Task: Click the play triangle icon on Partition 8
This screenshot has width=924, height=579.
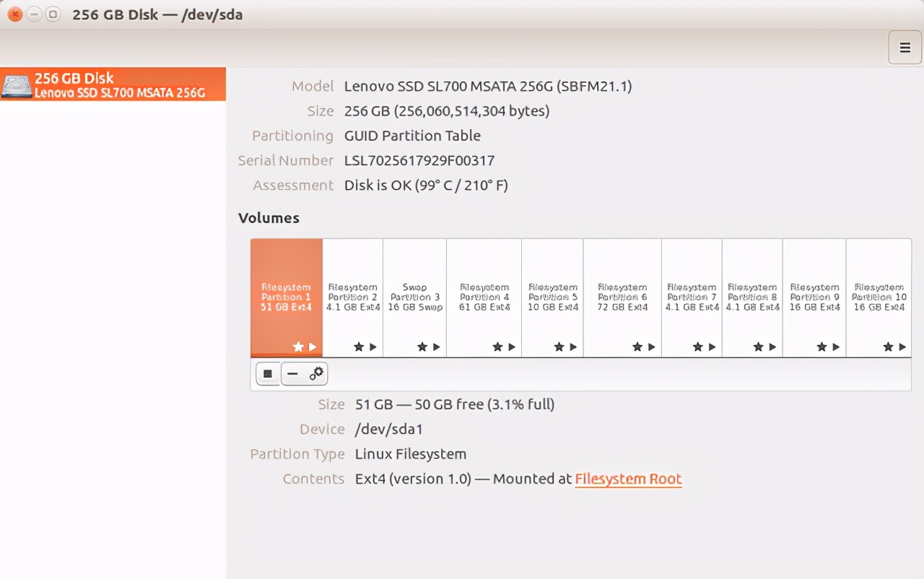Action: tap(772, 347)
